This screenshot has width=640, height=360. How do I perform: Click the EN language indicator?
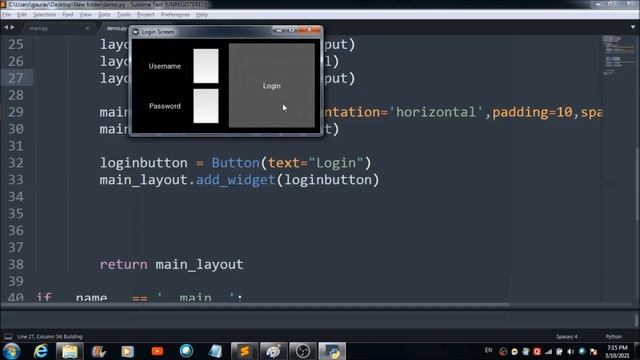pyautogui.click(x=488, y=350)
